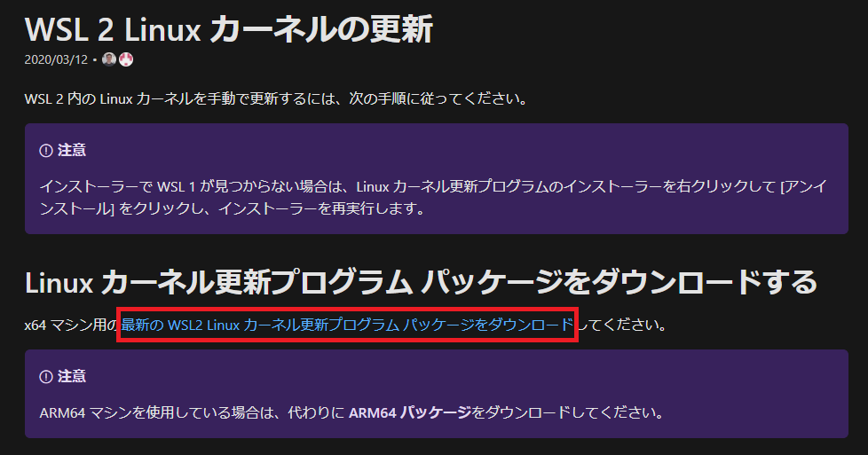This screenshot has width=868, height=455.
Task: Click the date '2020/03/12'
Action: coord(56,59)
